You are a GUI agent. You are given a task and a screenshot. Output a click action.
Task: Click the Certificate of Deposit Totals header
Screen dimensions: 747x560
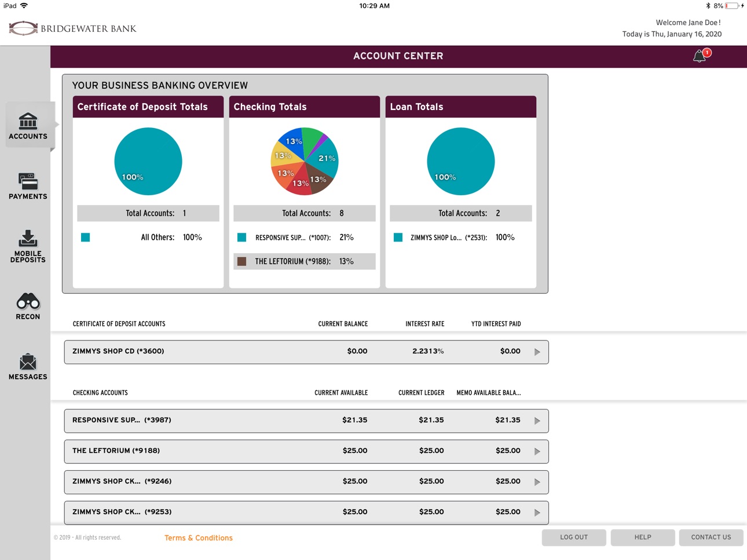click(x=148, y=107)
